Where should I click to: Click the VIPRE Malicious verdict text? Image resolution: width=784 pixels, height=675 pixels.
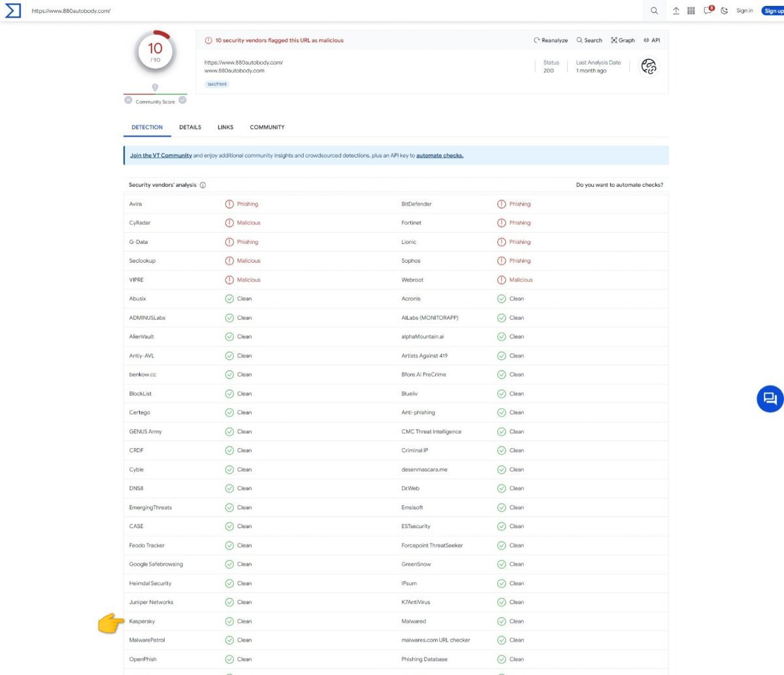pos(249,280)
